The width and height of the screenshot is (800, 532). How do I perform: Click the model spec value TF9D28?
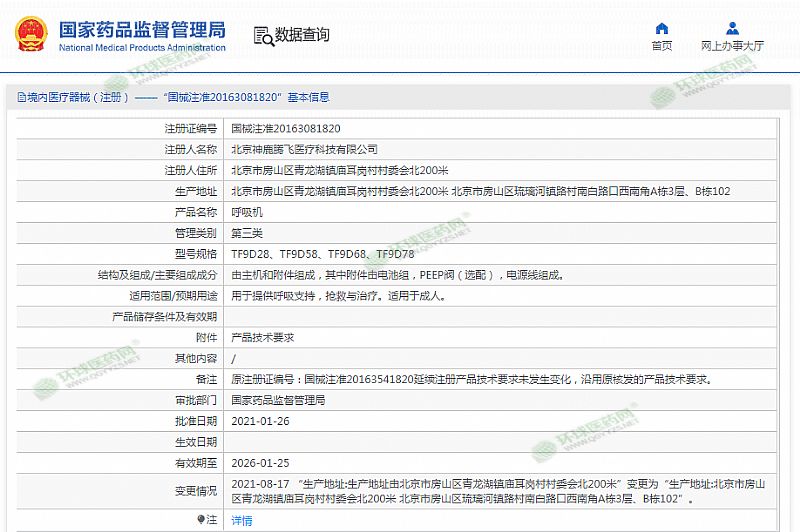250,254
